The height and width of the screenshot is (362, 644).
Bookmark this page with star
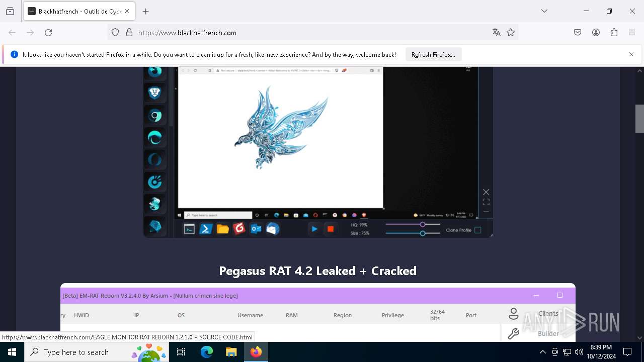[511, 33]
